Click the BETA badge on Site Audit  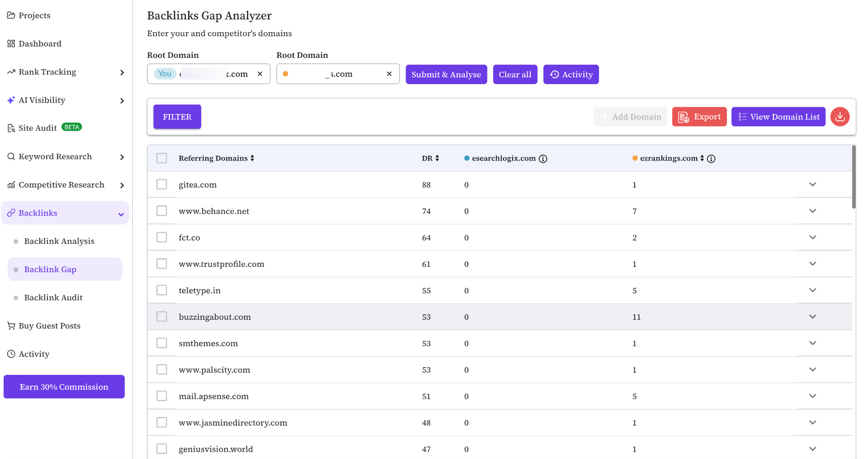tap(72, 127)
